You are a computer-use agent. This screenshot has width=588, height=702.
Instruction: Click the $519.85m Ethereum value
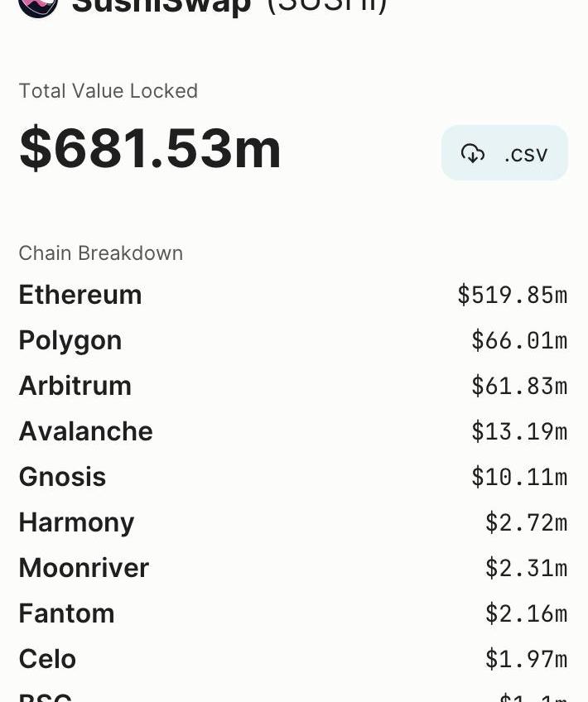coord(513,296)
